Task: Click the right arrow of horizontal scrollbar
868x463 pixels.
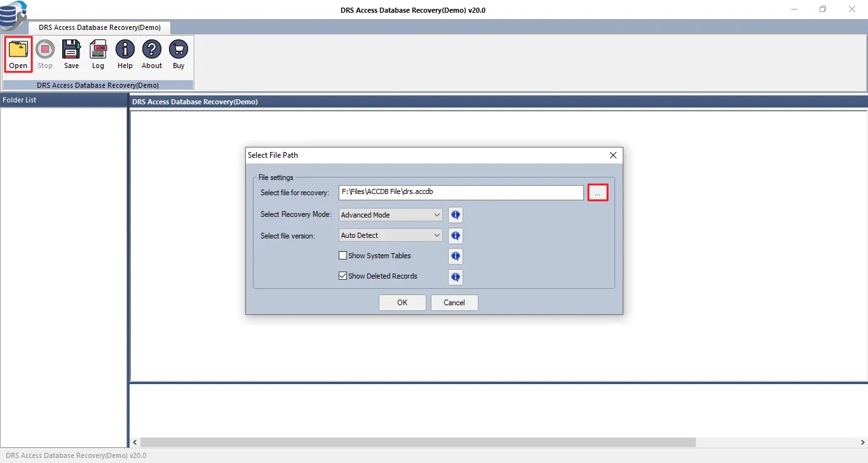Action: [x=863, y=442]
